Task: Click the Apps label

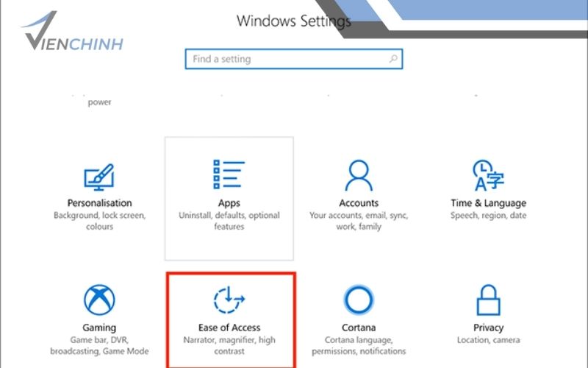Action: tap(229, 203)
